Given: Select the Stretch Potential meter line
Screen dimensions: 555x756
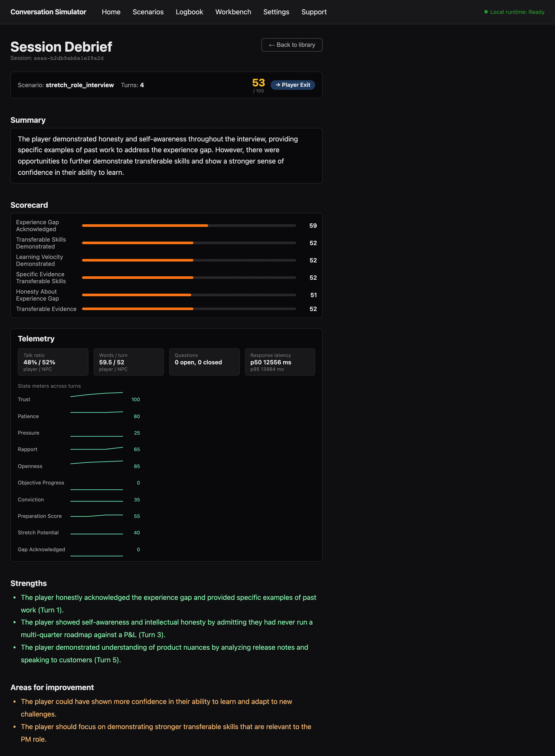Looking at the screenshot, I should [97, 533].
